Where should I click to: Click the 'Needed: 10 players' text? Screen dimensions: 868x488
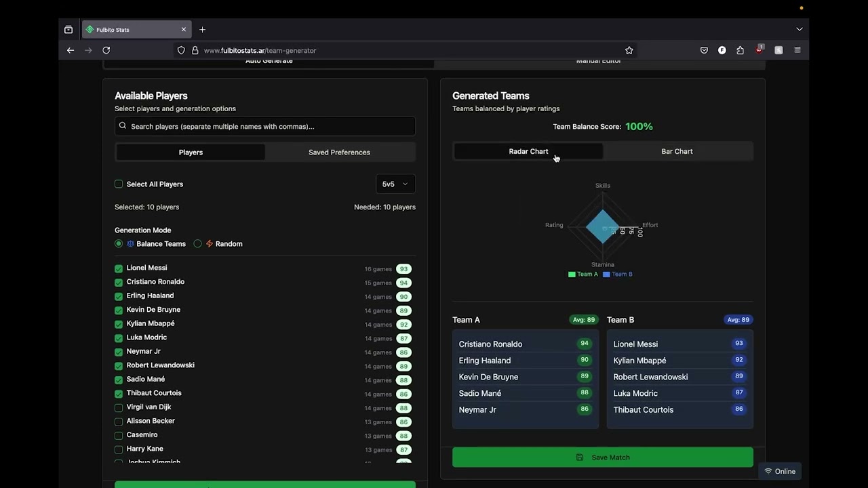click(384, 207)
